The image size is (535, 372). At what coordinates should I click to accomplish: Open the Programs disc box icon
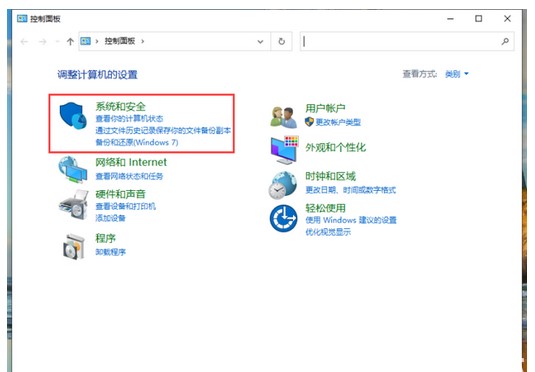74,246
